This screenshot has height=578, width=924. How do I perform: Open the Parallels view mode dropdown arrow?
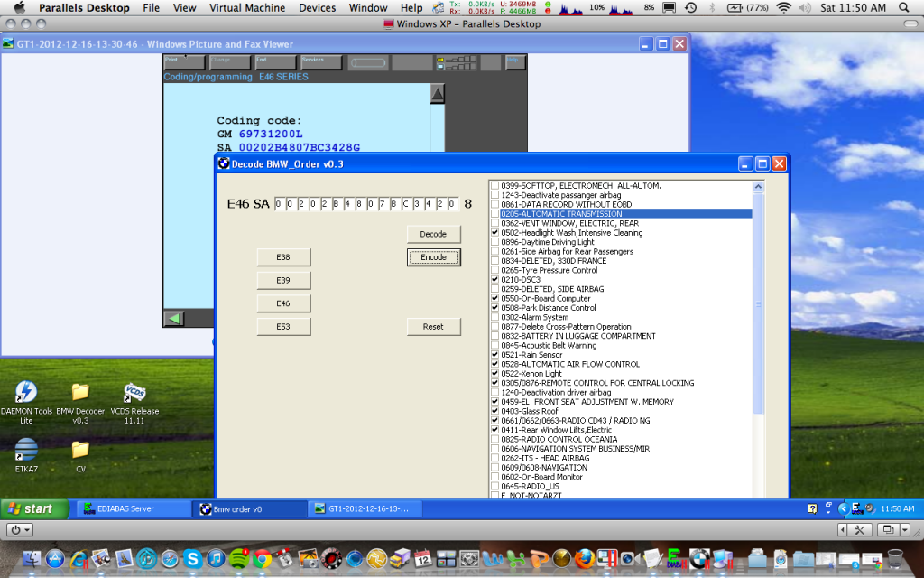pyautogui.click(x=904, y=529)
